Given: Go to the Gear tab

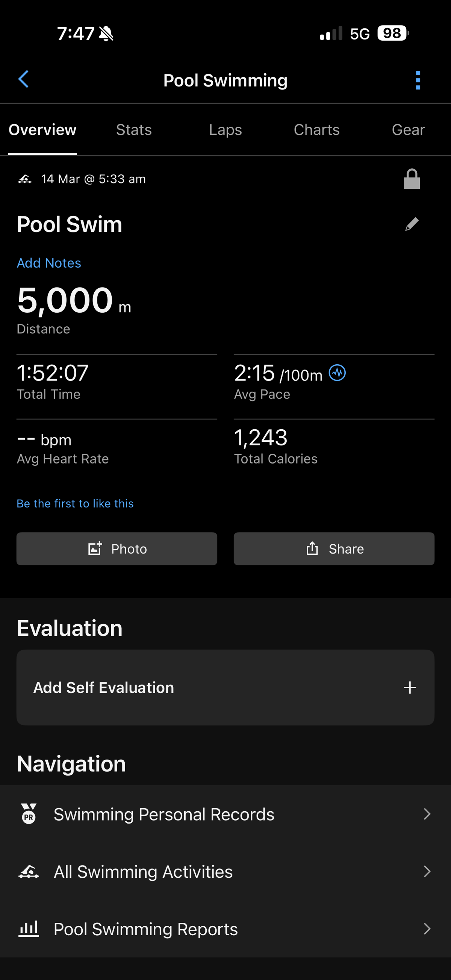Looking at the screenshot, I should point(409,130).
